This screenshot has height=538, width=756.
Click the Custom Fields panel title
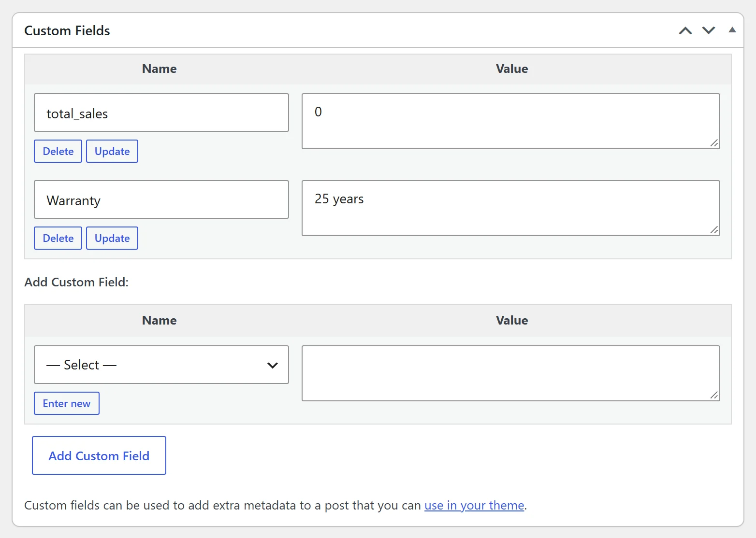(67, 30)
